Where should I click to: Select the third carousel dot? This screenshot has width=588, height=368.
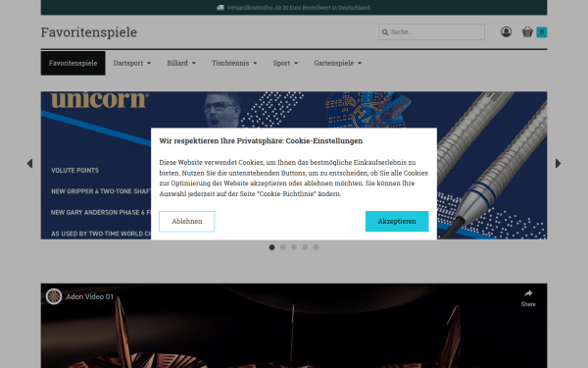[294, 247]
